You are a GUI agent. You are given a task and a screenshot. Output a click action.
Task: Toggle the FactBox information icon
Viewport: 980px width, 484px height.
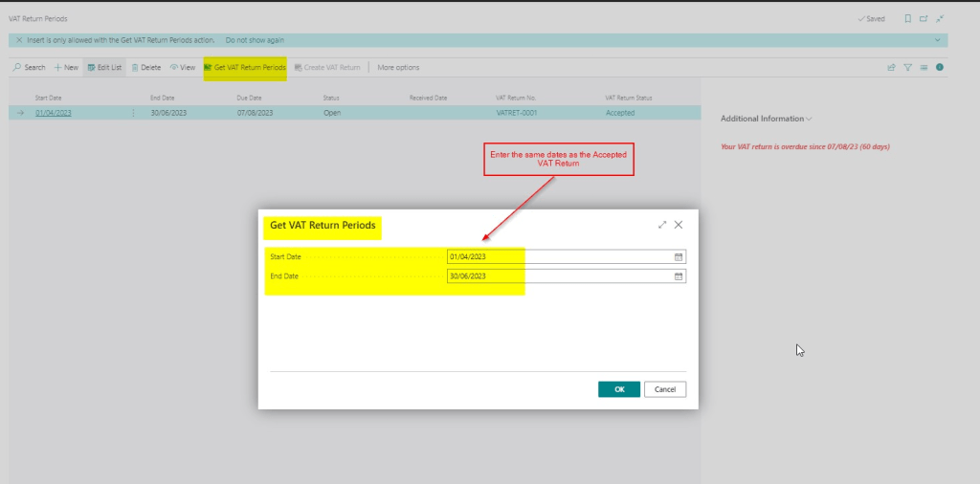point(940,67)
